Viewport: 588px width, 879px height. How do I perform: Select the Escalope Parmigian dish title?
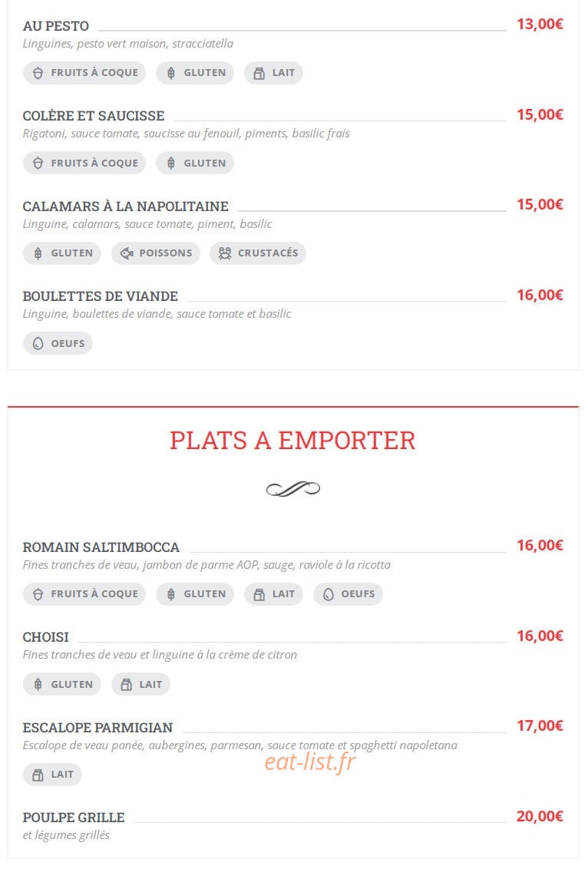97,728
